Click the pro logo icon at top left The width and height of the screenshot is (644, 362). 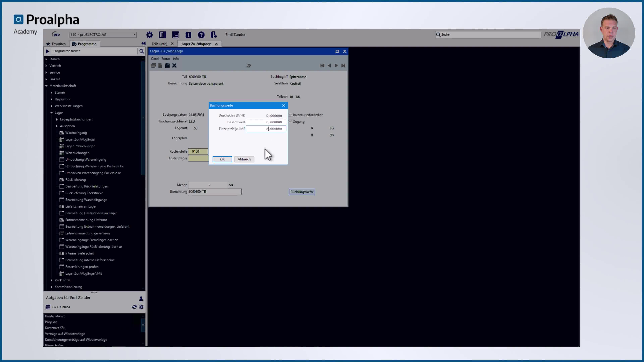click(56, 35)
